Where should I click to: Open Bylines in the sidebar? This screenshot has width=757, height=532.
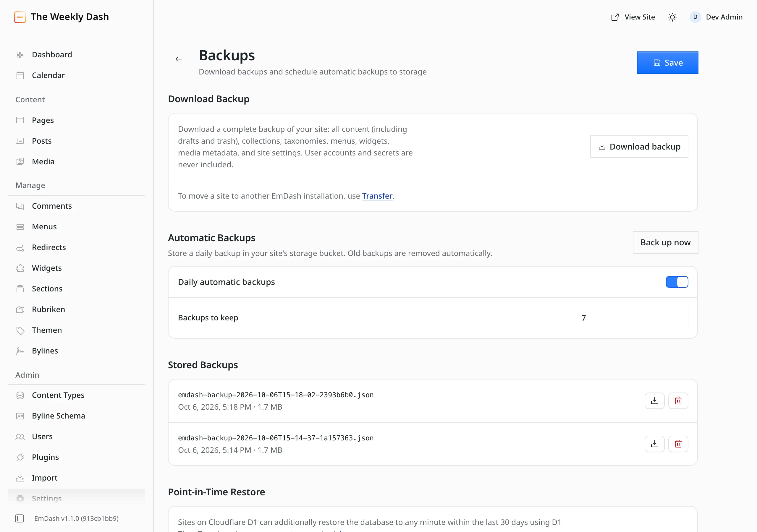pos(77,351)
